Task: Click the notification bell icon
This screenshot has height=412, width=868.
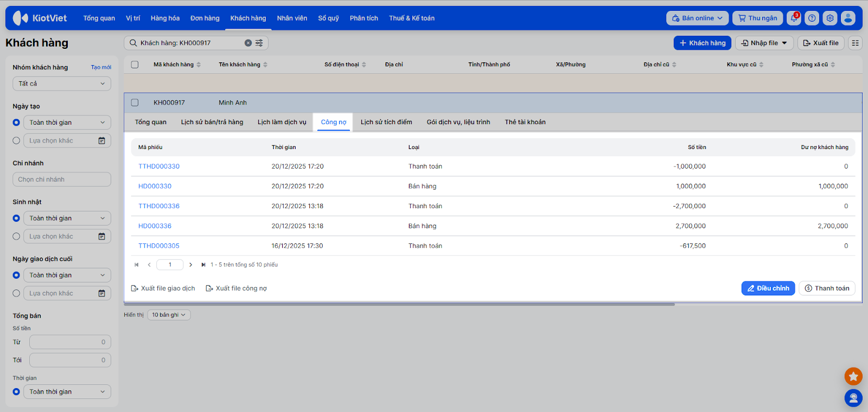Action: [x=794, y=18]
